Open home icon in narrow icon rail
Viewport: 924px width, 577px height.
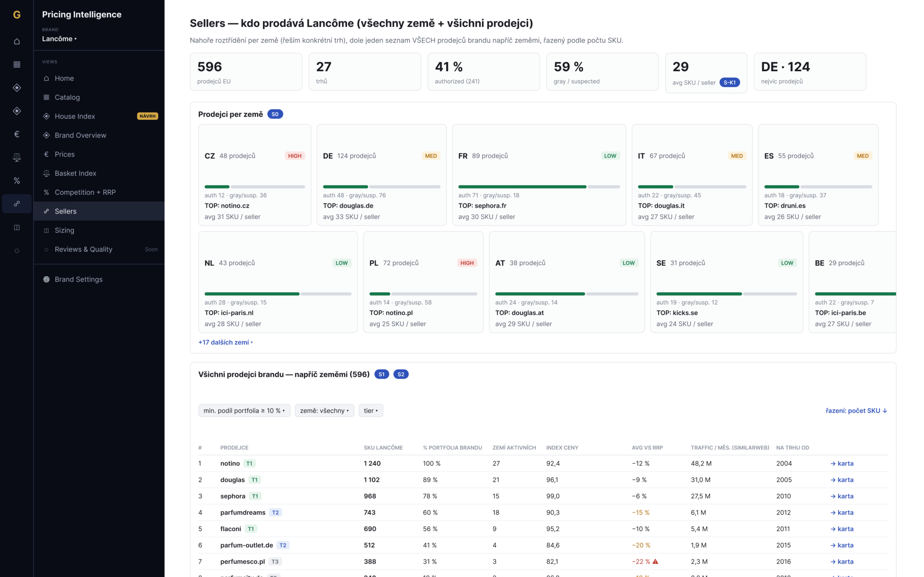(x=17, y=41)
